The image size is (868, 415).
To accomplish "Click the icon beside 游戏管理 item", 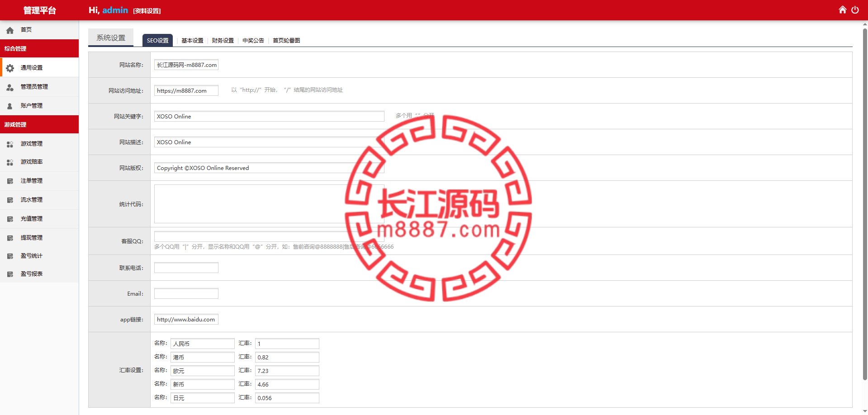I will (10, 144).
